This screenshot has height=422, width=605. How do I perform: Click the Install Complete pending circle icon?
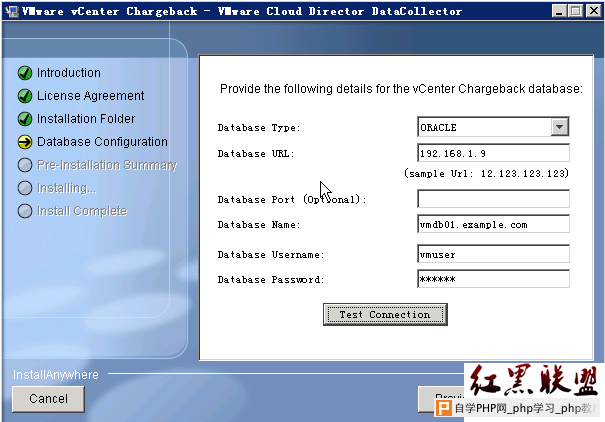(x=25, y=211)
